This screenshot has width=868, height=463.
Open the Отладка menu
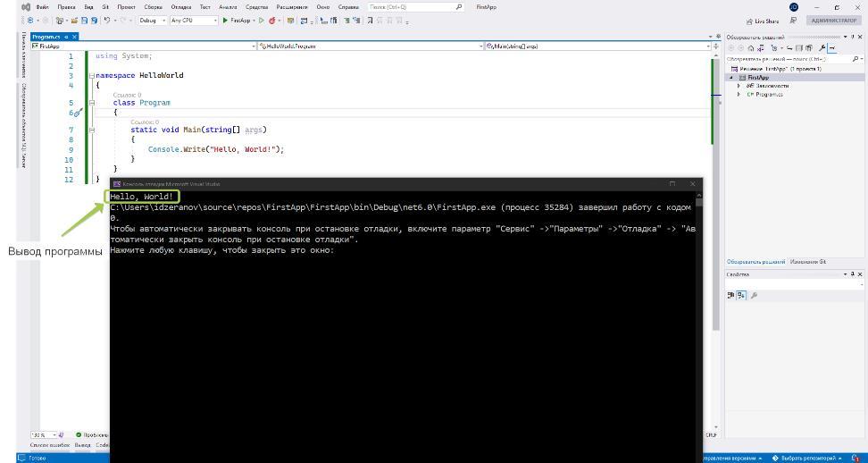click(x=181, y=6)
